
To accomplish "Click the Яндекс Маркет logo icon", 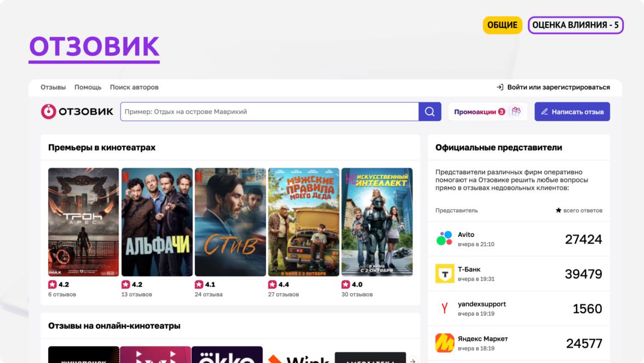I will (445, 343).
